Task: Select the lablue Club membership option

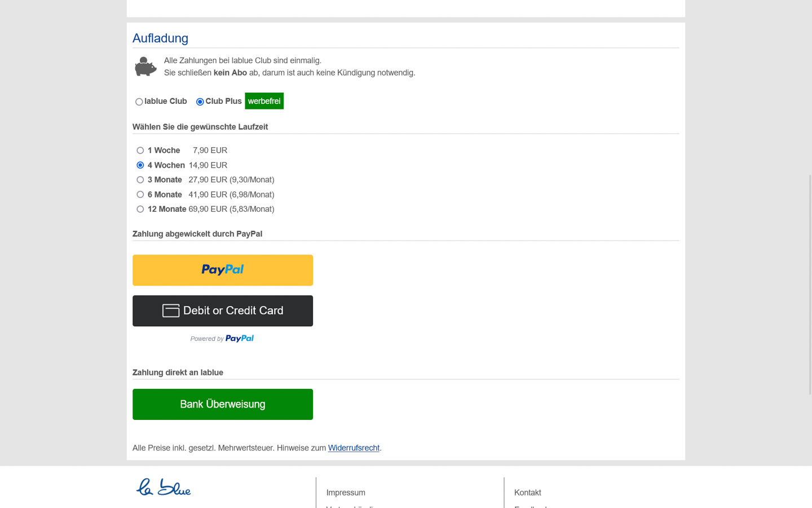Action: tap(139, 102)
